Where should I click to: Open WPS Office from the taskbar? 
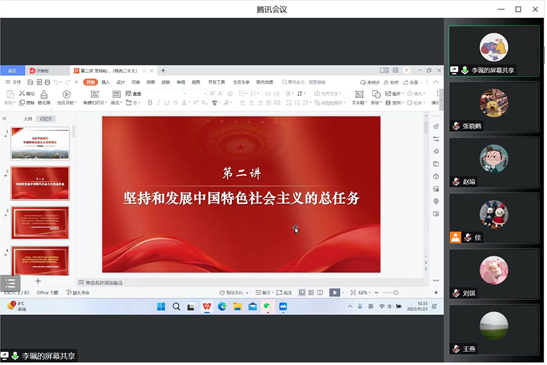pos(207,307)
